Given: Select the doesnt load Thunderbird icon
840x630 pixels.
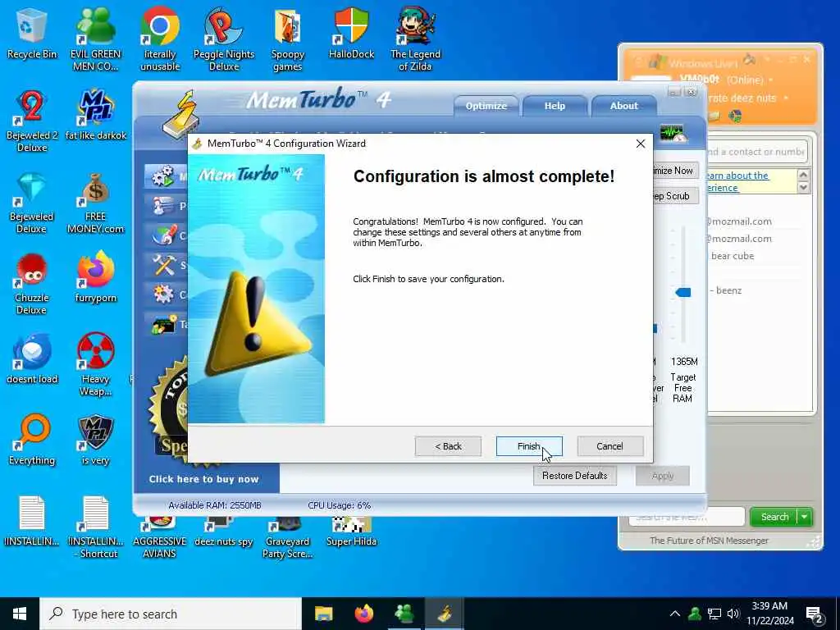Looking at the screenshot, I should [32, 359].
